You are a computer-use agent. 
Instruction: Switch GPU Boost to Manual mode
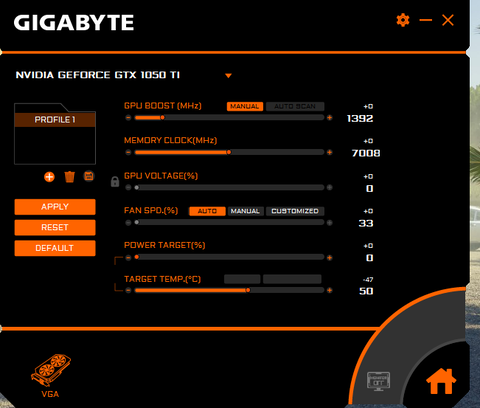pyautogui.click(x=245, y=106)
